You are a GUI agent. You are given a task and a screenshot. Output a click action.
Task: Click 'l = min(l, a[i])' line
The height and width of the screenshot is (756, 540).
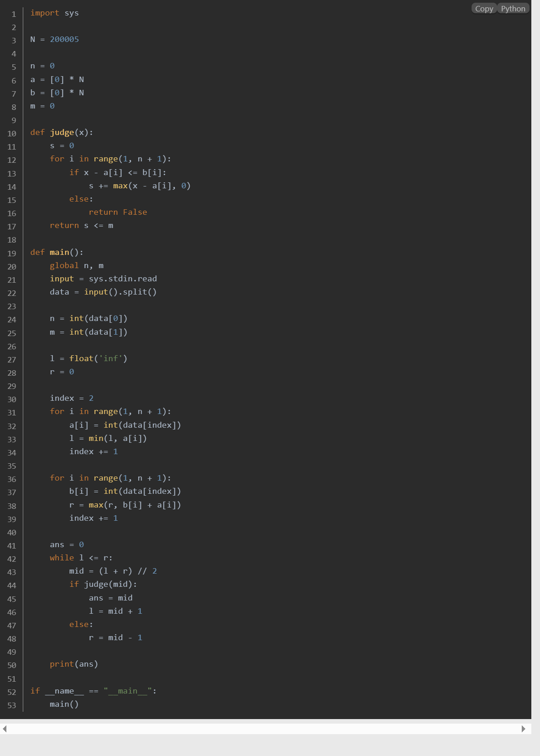point(108,438)
